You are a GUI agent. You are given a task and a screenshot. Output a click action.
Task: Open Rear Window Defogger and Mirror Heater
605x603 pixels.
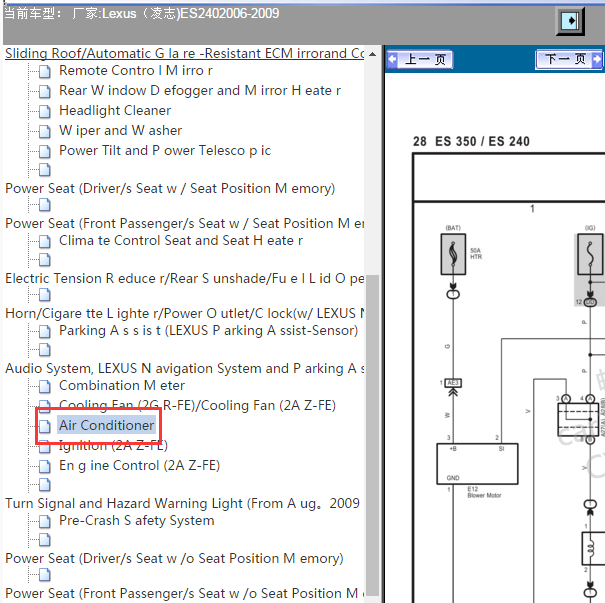click(199, 91)
